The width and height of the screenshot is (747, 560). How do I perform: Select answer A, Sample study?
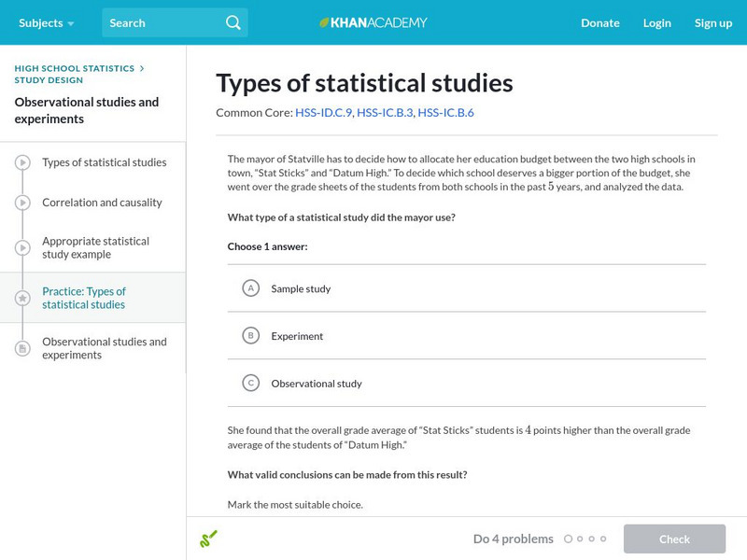click(x=250, y=288)
